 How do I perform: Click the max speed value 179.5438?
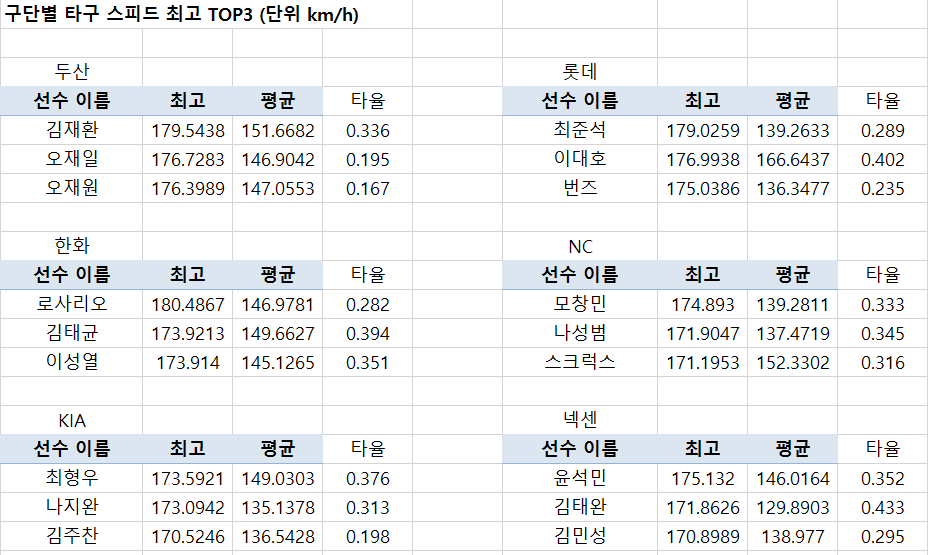point(188,130)
